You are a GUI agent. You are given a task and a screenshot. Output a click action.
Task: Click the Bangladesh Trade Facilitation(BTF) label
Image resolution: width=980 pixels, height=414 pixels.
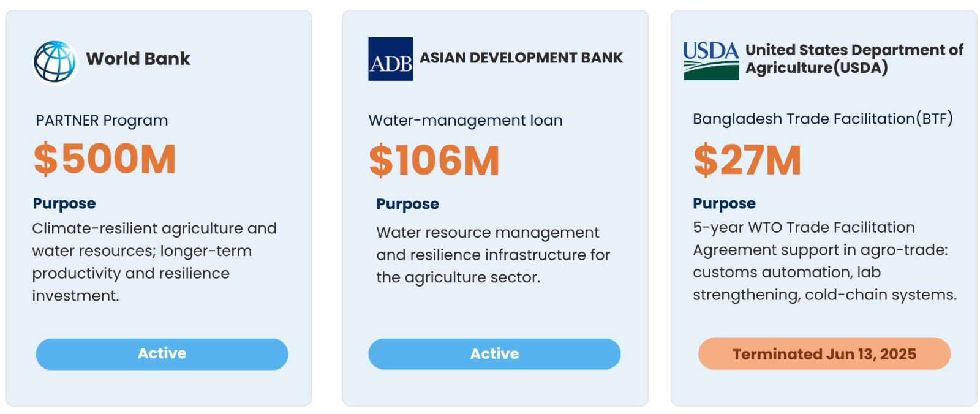click(823, 119)
